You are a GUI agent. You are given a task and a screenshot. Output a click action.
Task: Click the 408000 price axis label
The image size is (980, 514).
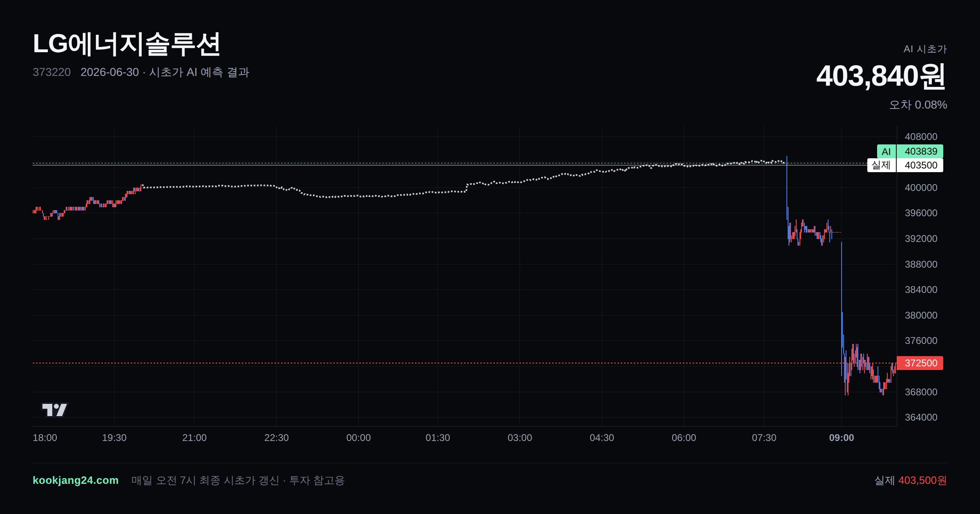tap(921, 137)
